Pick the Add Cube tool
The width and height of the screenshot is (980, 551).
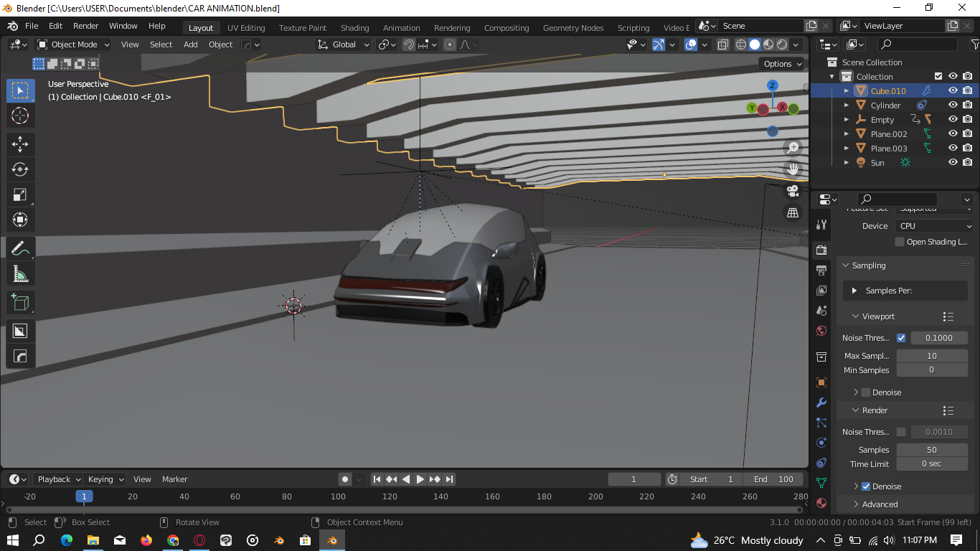tap(20, 303)
